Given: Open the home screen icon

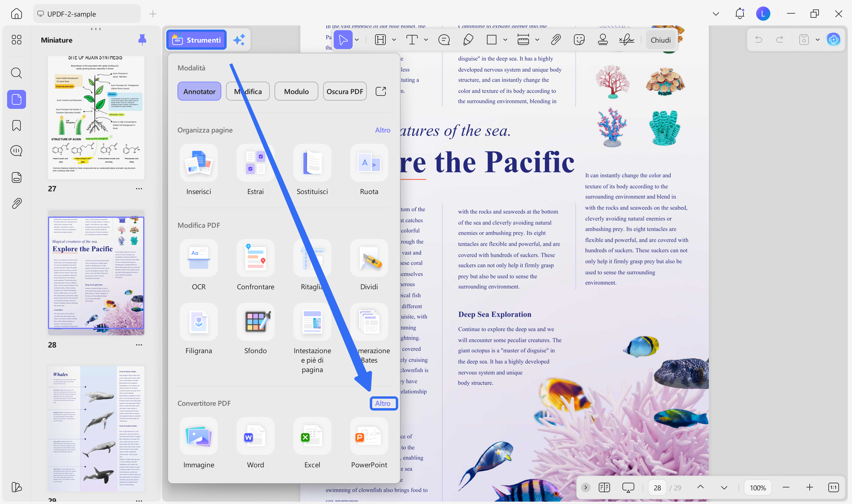Looking at the screenshot, I should point(16,14).
